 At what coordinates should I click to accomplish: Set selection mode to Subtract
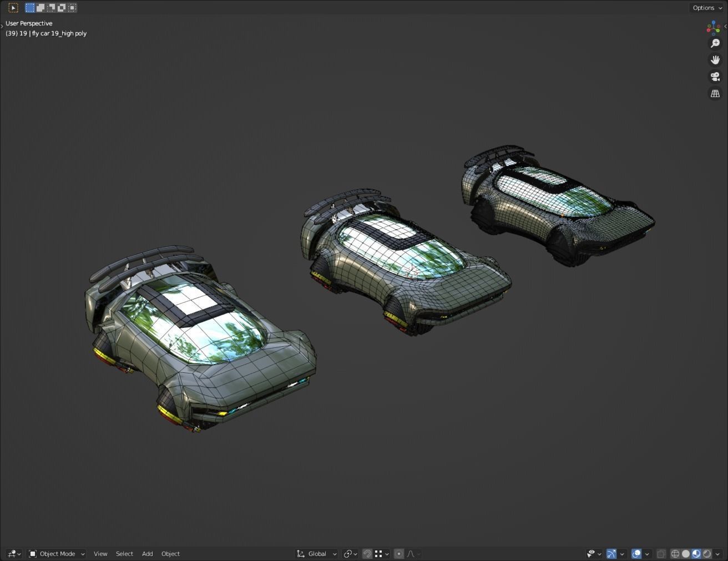[51, 8]
